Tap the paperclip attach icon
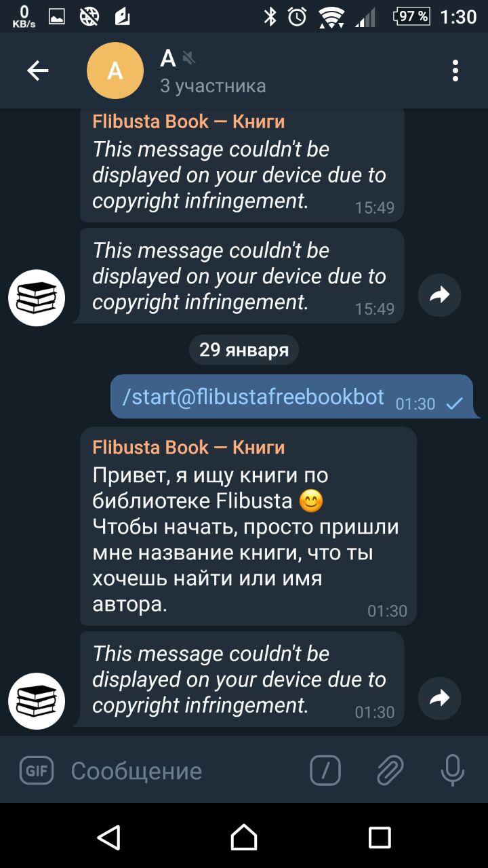488x868 pixels. 390,770
